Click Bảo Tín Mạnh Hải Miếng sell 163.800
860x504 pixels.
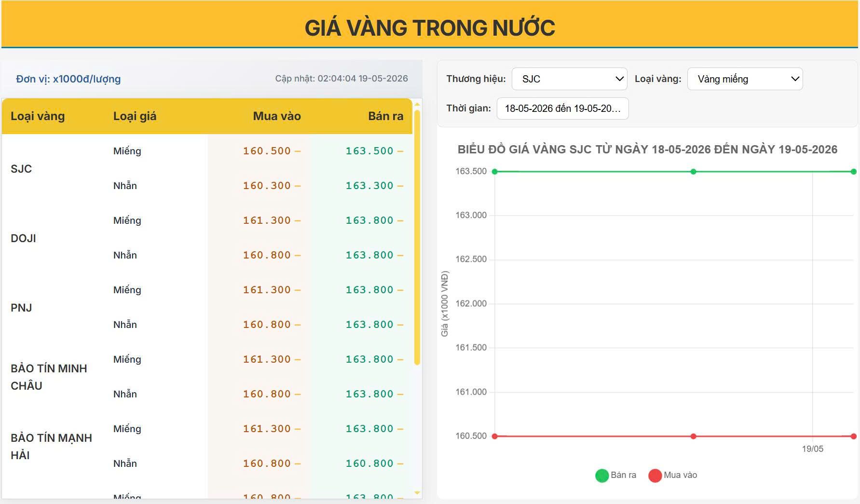click(x=369, y=429)
